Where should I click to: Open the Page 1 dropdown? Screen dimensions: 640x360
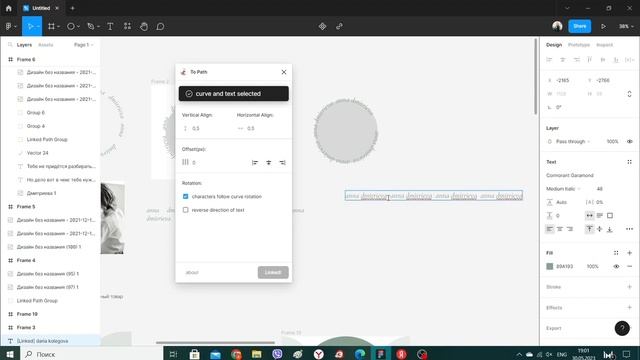84,45
